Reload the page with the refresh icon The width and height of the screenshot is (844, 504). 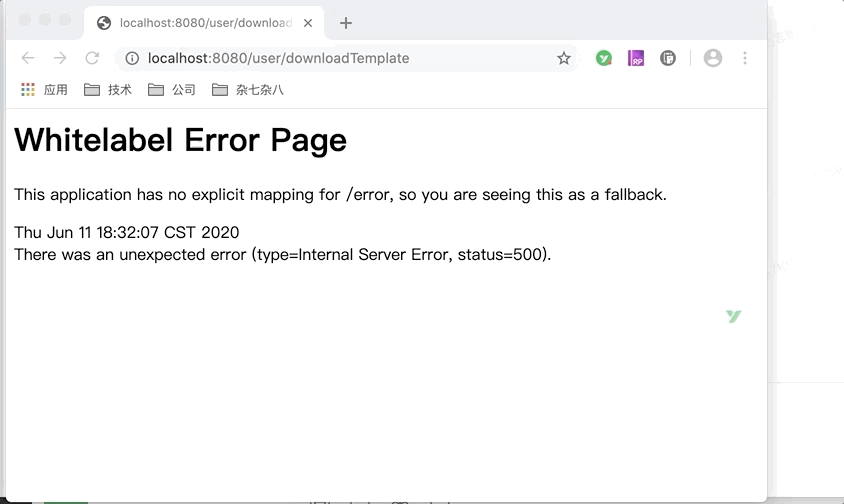[x=92, y=58]
